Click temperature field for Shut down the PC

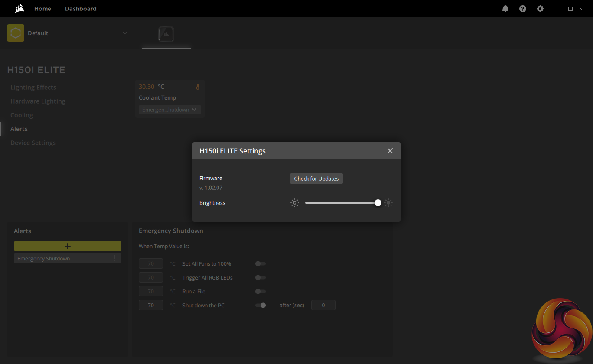[151, 305]
